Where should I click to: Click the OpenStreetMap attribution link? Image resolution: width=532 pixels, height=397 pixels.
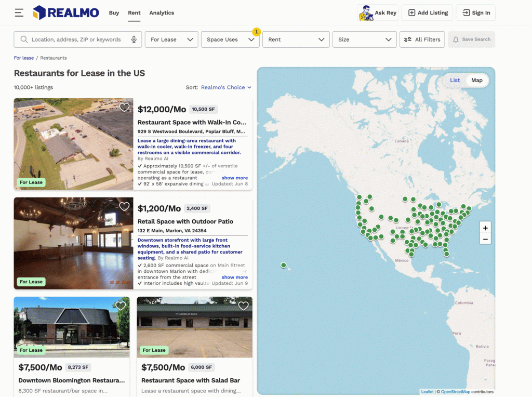click(x=455, y=392)
